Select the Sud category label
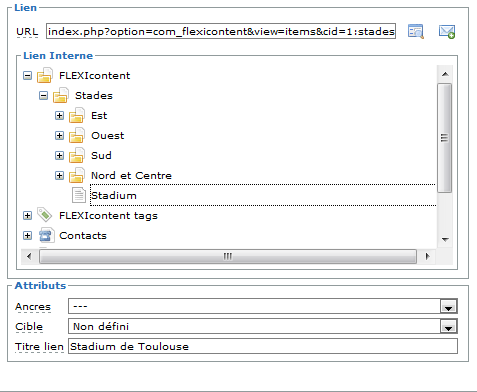477x392 pixels. tap(101, 156)
